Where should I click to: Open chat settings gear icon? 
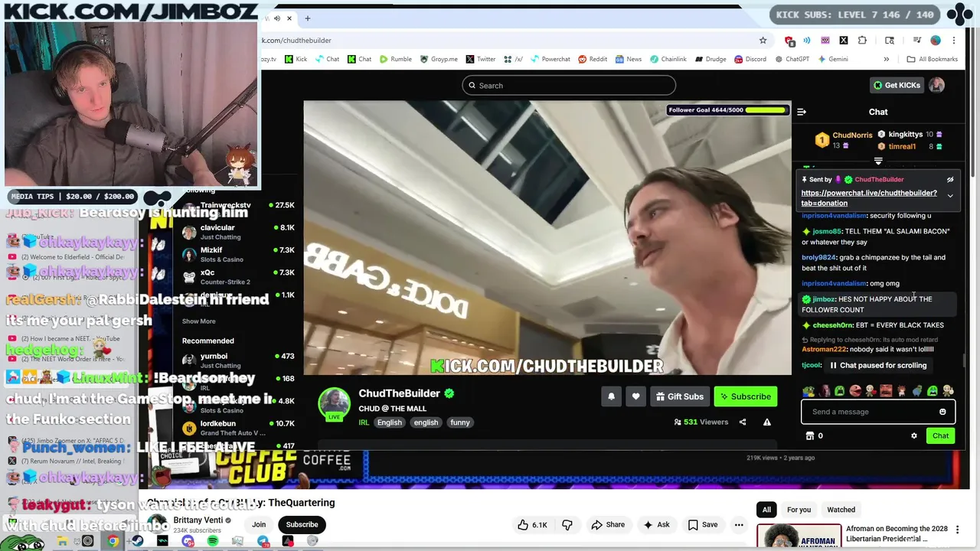click(913, 435)
